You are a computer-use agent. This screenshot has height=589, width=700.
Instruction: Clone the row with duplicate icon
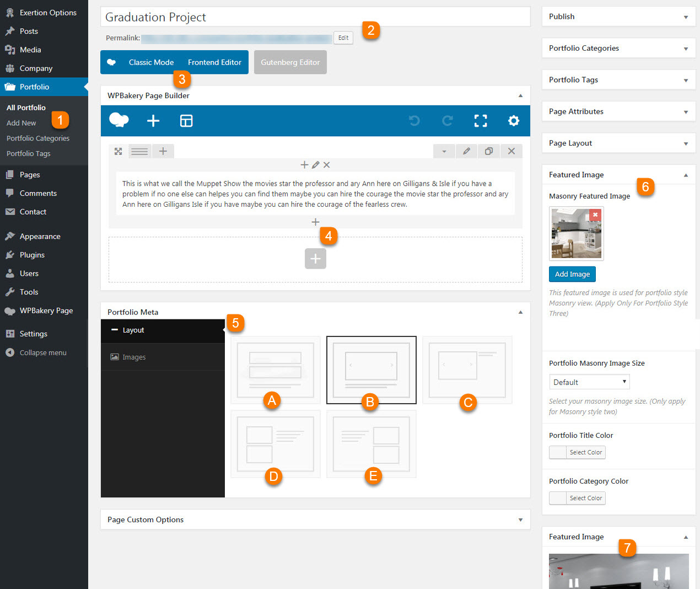[489, 151]
